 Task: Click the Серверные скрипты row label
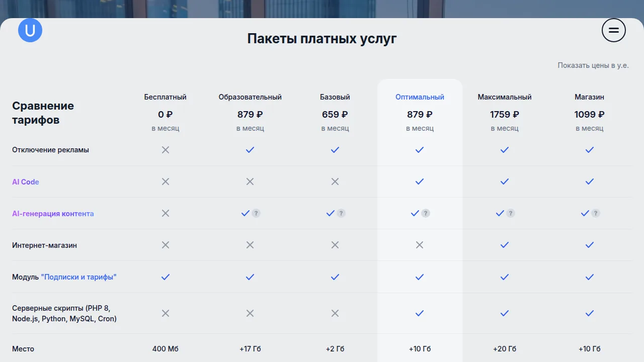click(x=64, y=313)
